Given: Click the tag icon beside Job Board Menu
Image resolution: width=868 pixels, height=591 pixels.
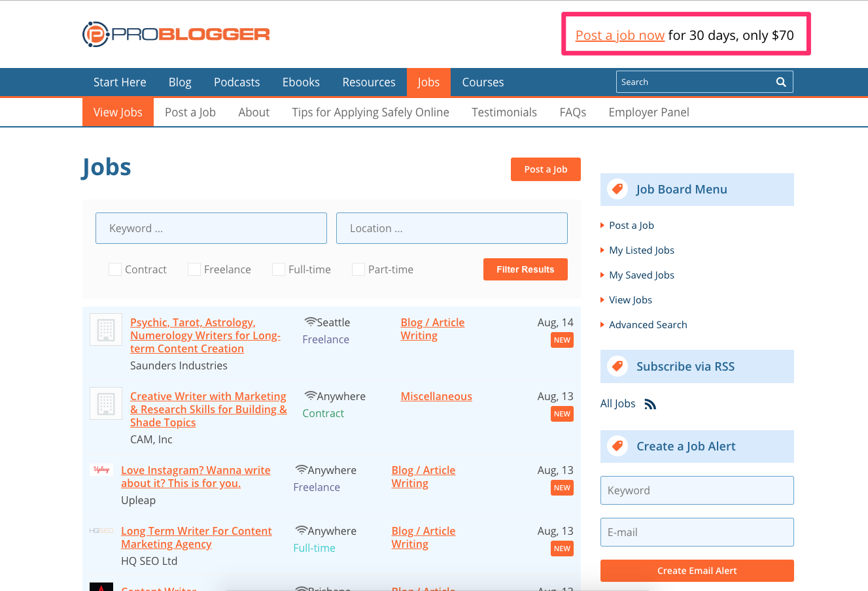Looking at the screenshot, I should (x=617, y=190).
